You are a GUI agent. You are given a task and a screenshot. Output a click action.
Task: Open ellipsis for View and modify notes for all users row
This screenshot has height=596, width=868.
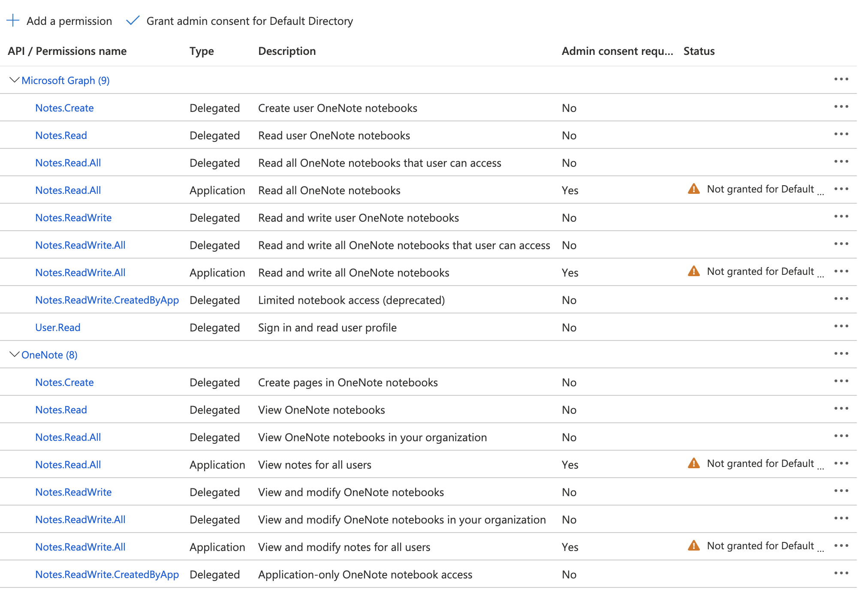pyautogui.click(x=841, y=546)
